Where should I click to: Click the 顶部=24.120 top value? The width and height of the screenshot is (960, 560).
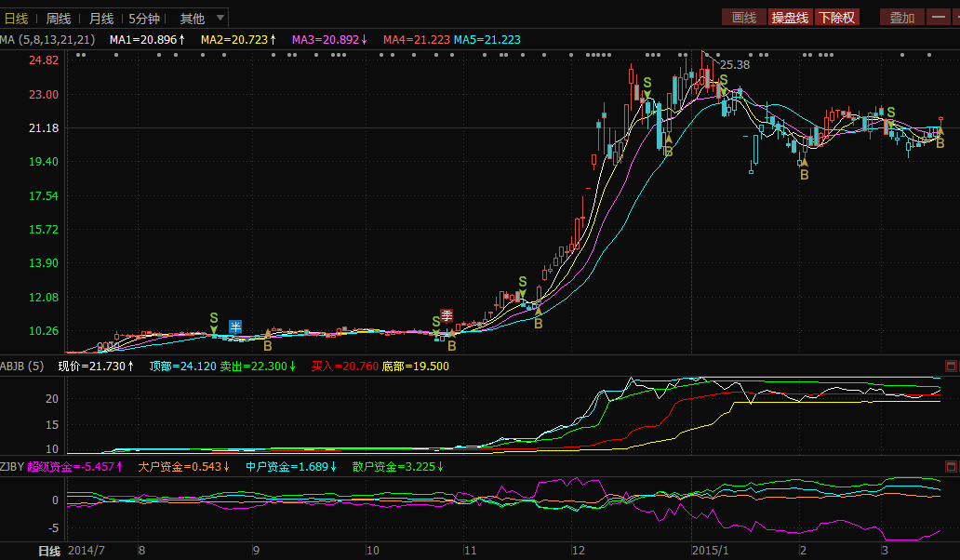182,366
